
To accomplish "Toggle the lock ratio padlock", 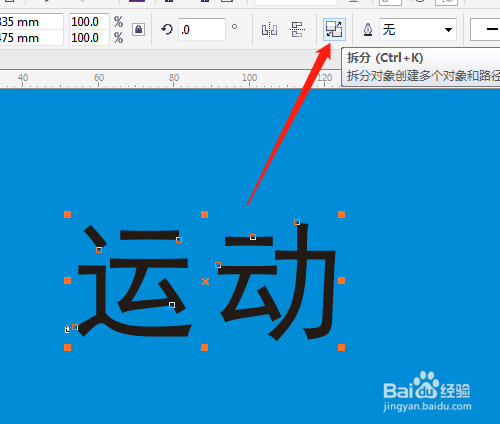I will 138,30.
